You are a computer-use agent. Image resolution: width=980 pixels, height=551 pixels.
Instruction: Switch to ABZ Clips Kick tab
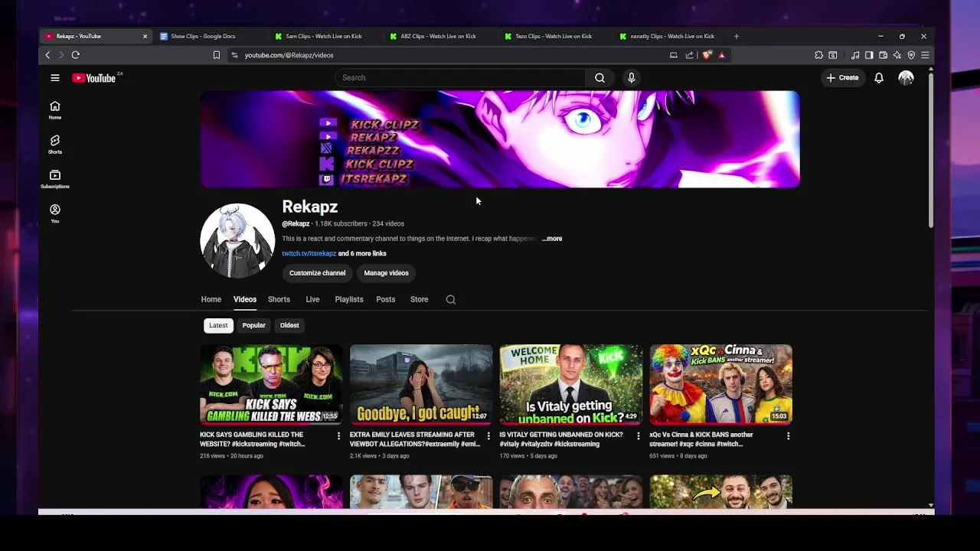pyautogui.click(x=440, y=36)
